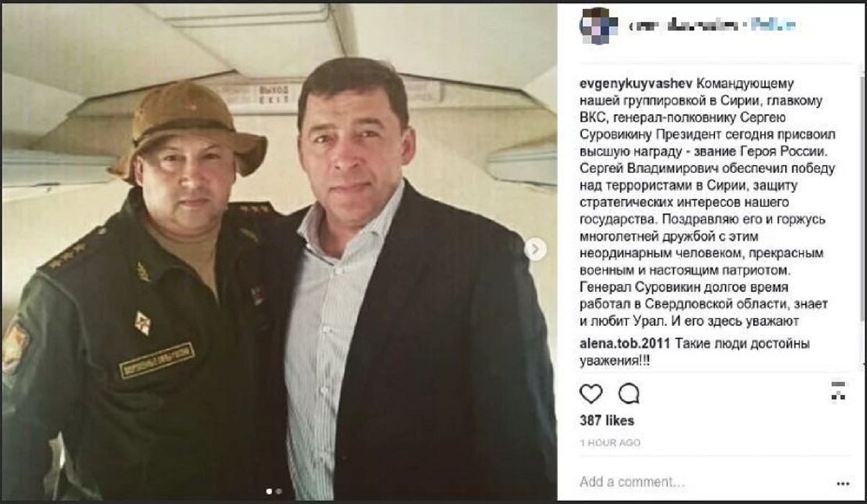The image size is (867, 504).
Task: Save the post with the bookmark icon
Action: pyautogui.click(x=838, y=391)
